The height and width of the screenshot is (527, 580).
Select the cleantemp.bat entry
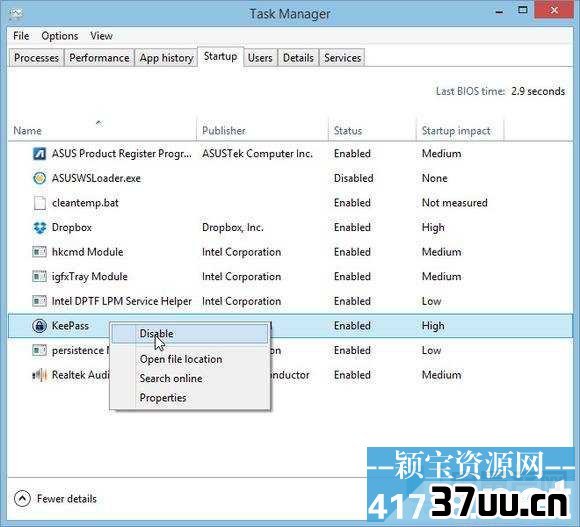pyautogui.click(x=85, y=203)
